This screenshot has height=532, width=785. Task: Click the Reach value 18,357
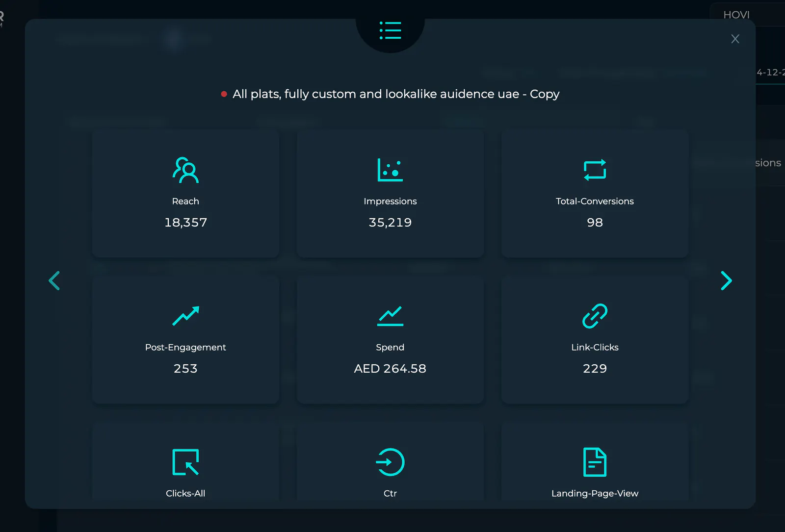(185, 223)
